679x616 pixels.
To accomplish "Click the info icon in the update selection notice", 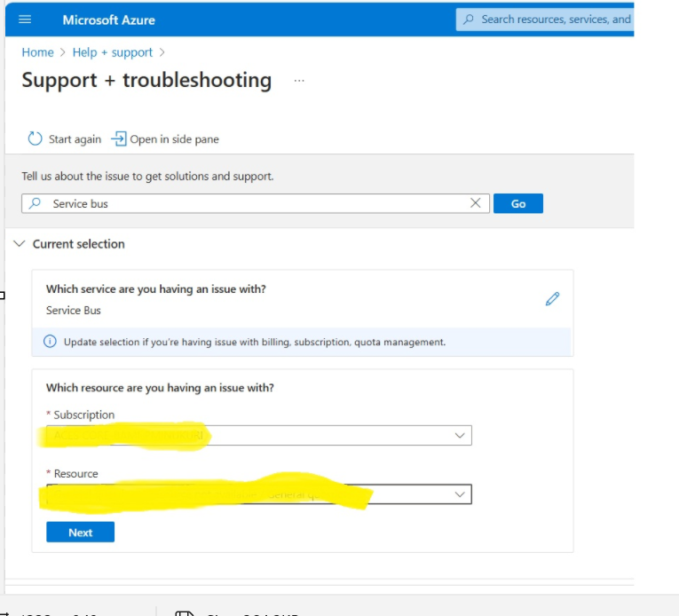I will (50, 342).
